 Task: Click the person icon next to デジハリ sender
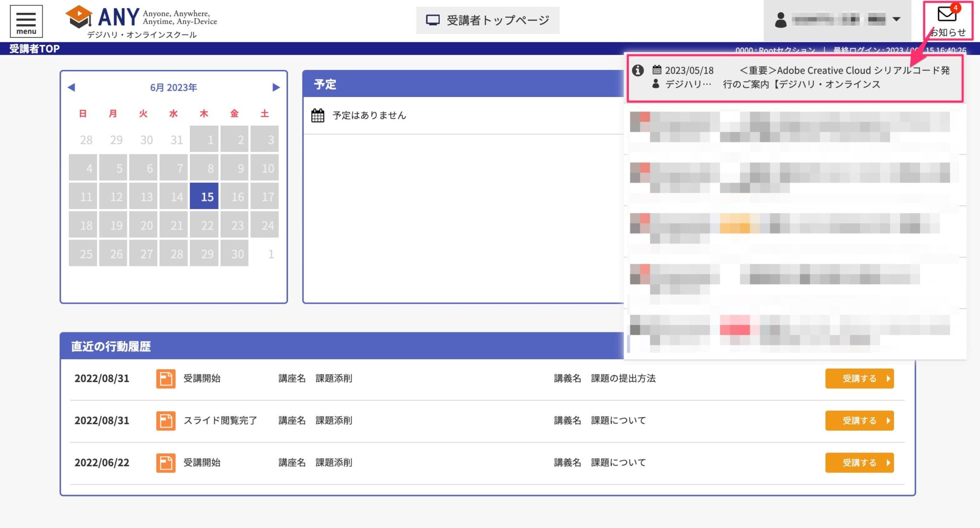click(655, 85)
